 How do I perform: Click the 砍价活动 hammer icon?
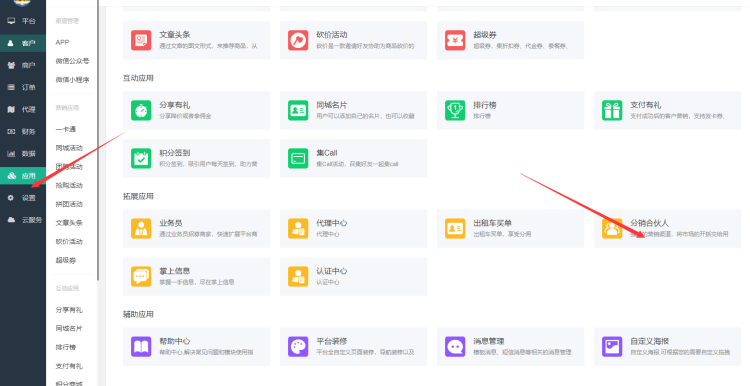[x=298, y=40]
